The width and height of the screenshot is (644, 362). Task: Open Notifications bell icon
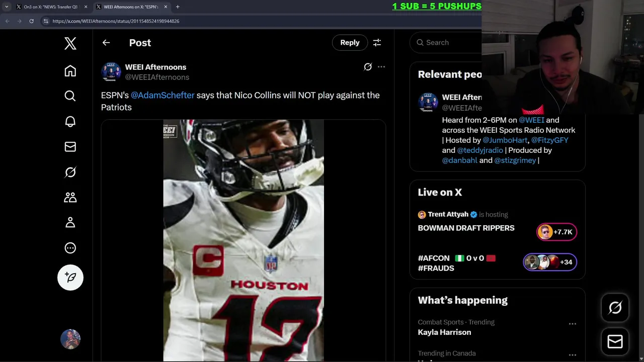(70, 121)
